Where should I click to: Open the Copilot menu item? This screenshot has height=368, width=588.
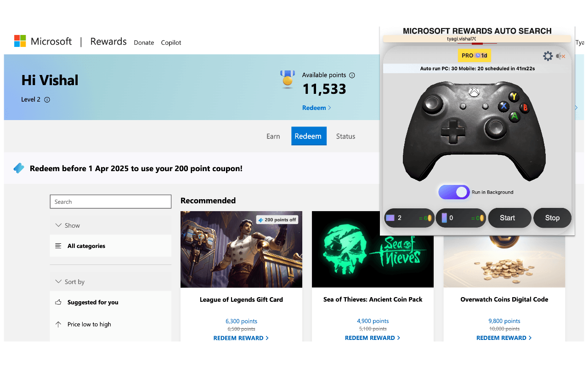(x=171, y=42)
